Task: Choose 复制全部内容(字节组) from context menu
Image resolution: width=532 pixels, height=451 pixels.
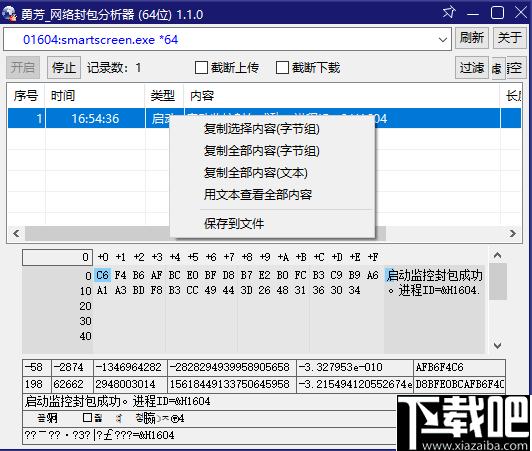Action: (x=262, y=151)
